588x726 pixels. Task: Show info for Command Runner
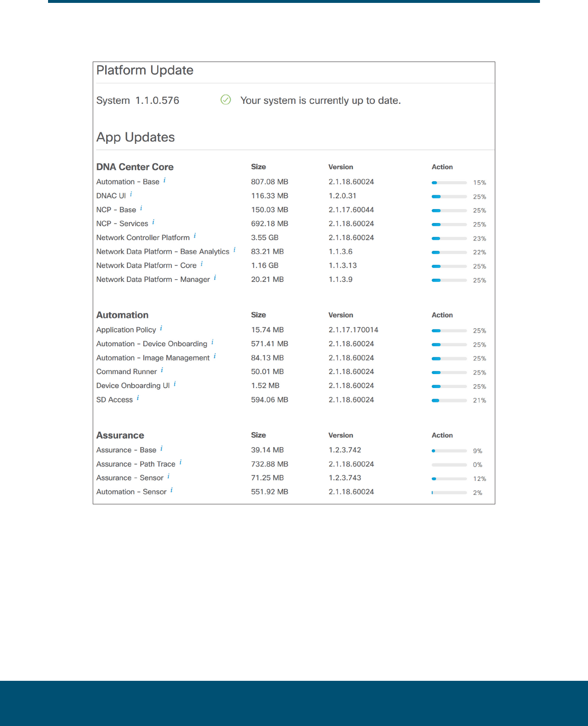tap(162, 370)
